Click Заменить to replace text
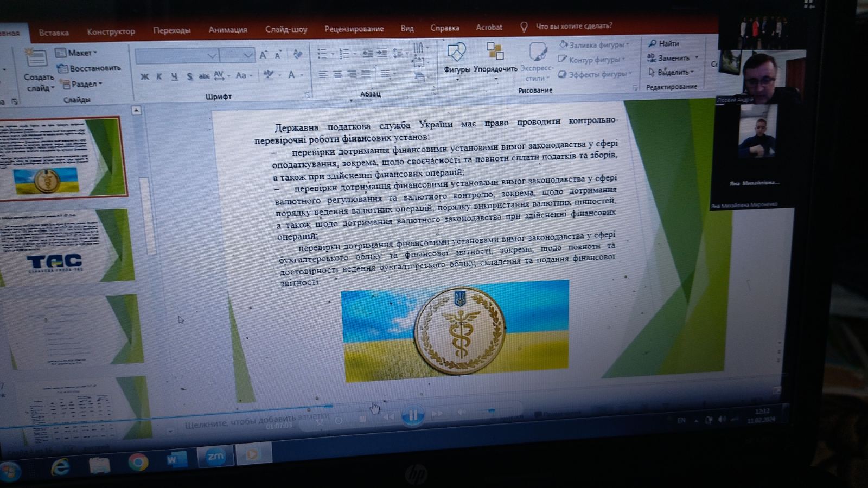The height and width of the screenshot is (488, 868). (673, 57)
